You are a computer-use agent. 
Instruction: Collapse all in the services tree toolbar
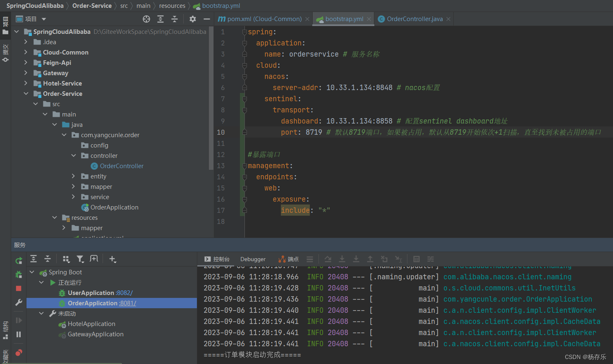(48, 259)
